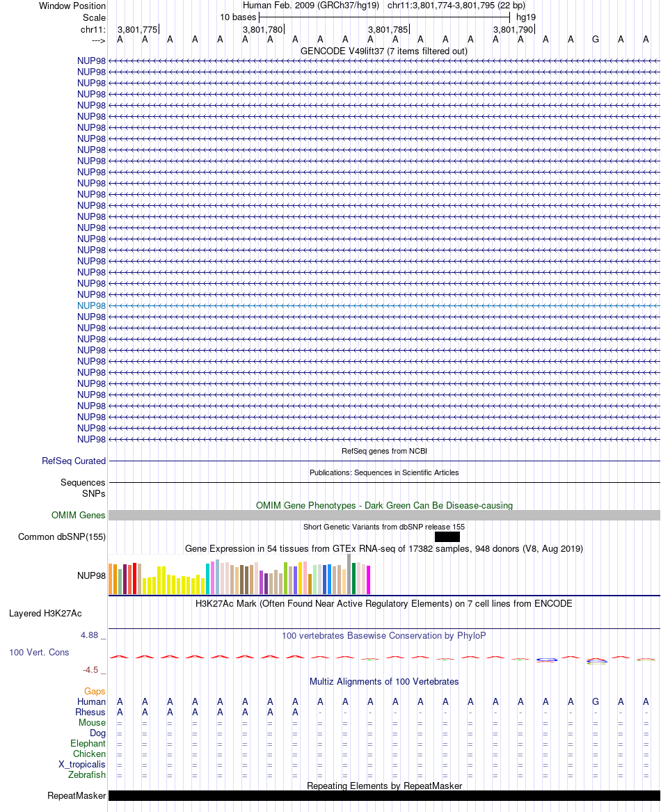Open Short Genetic Variants from dbSNP release 155
The height and width of the screenshot is (812, 661).
click(x=384, y=527)
